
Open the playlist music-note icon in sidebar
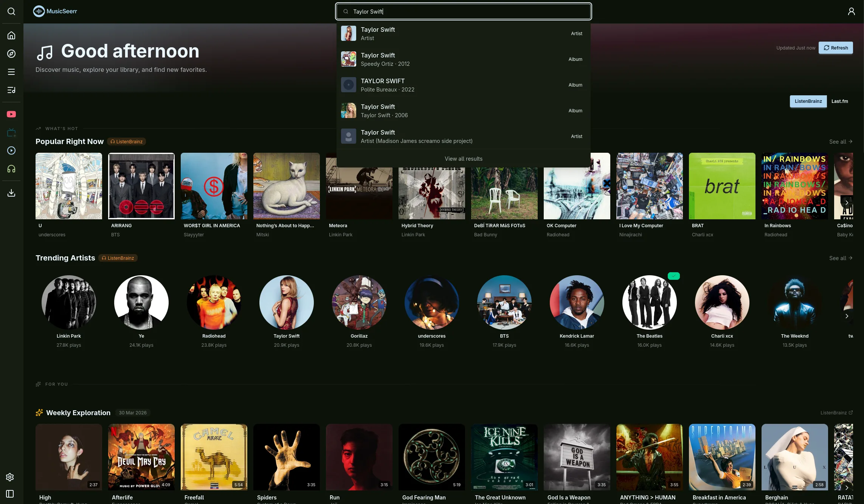[11, 90]
